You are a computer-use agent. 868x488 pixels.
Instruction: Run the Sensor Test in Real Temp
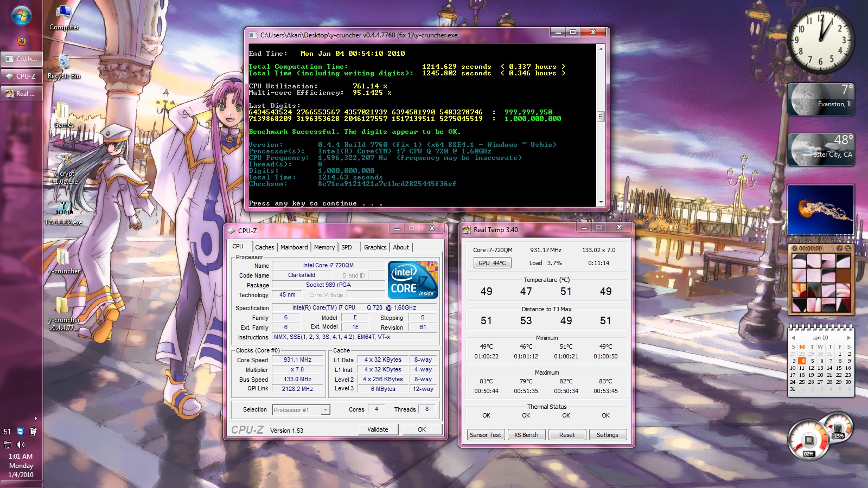485,435
